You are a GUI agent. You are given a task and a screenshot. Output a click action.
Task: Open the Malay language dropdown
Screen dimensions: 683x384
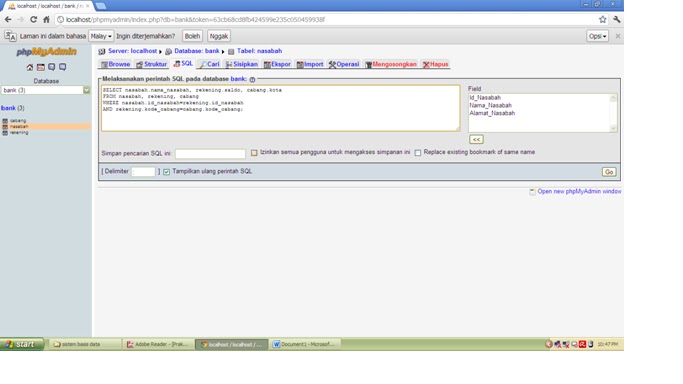(101, 36)
